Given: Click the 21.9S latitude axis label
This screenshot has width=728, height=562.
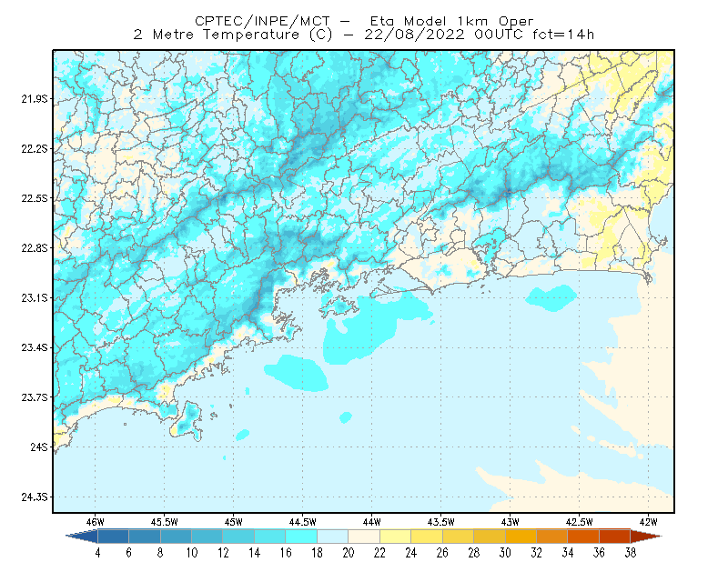Looking at the screenshot, I should (x=35, y=99).
